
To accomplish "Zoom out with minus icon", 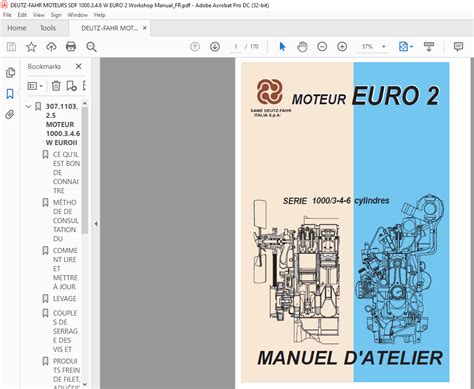I will (322, 47).
